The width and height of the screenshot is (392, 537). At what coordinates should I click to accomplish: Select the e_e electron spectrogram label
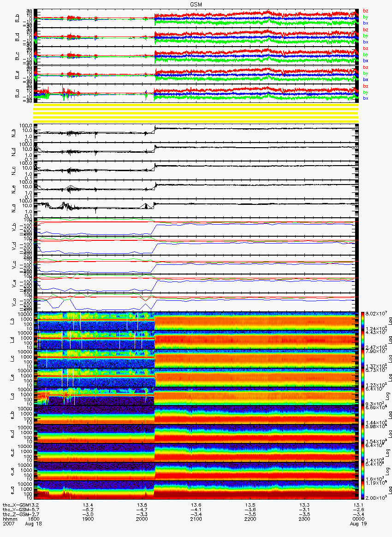12,472
